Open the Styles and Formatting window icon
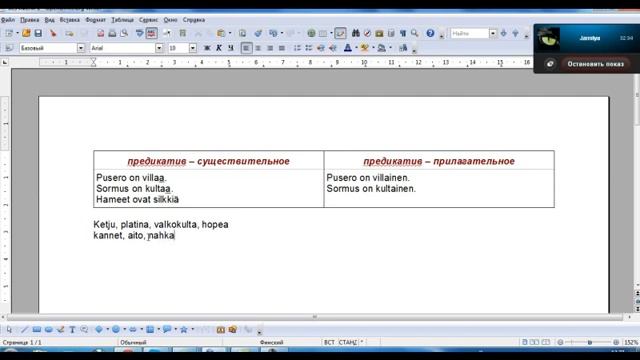 pyautogui.click(x=9, y=48)
